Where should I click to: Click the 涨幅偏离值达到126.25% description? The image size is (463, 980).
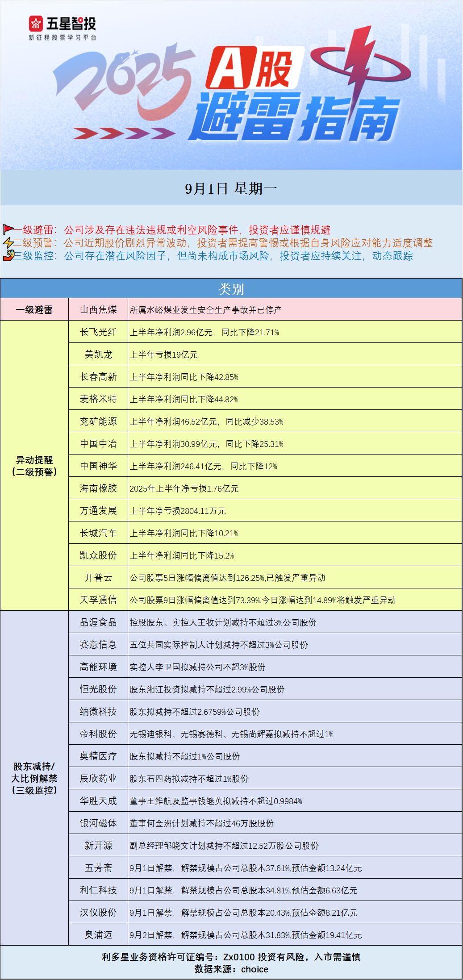point(227,578)
